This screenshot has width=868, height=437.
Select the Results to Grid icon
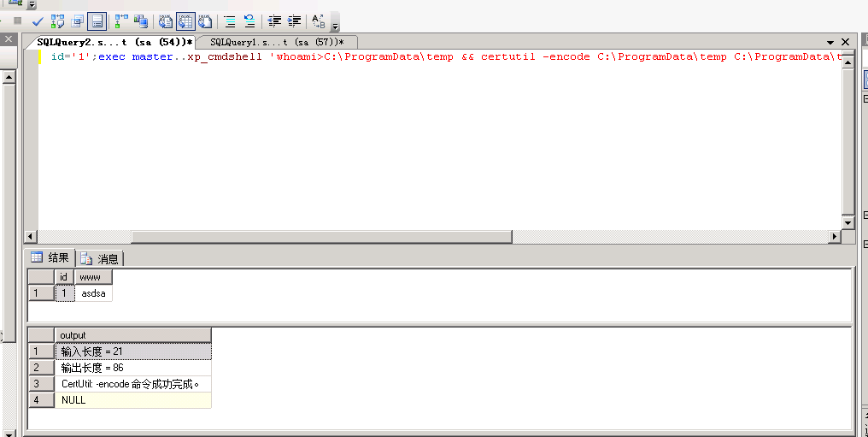point(185,21)
